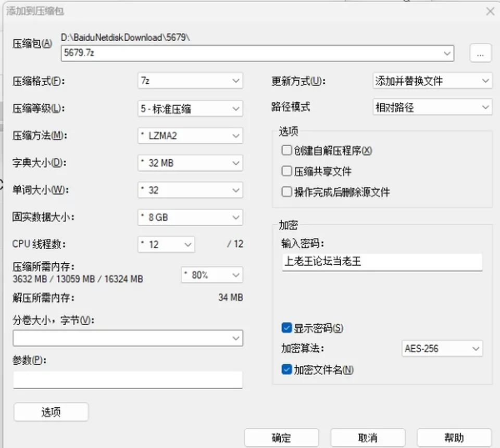Close the 添加到压缩包 dialog window

(x=490, y=11)
